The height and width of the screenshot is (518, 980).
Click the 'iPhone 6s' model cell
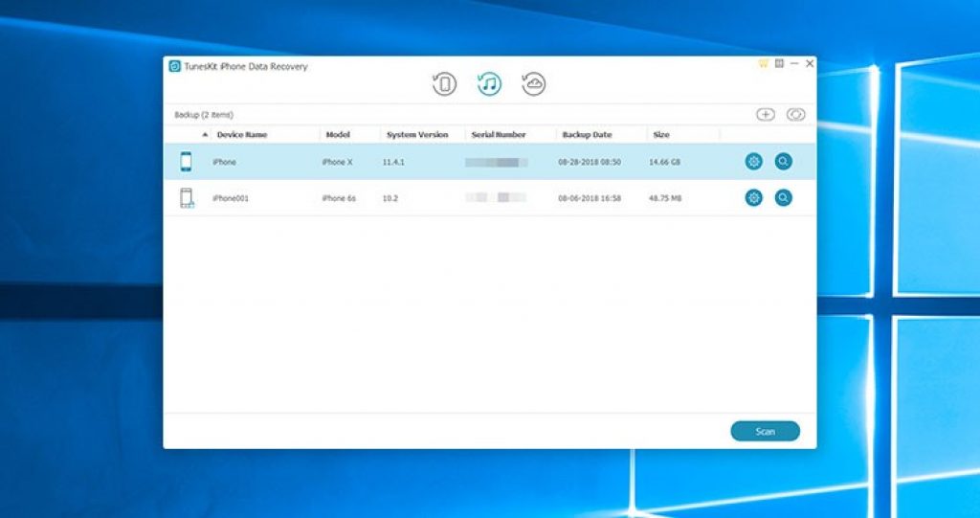click(339, 198)
